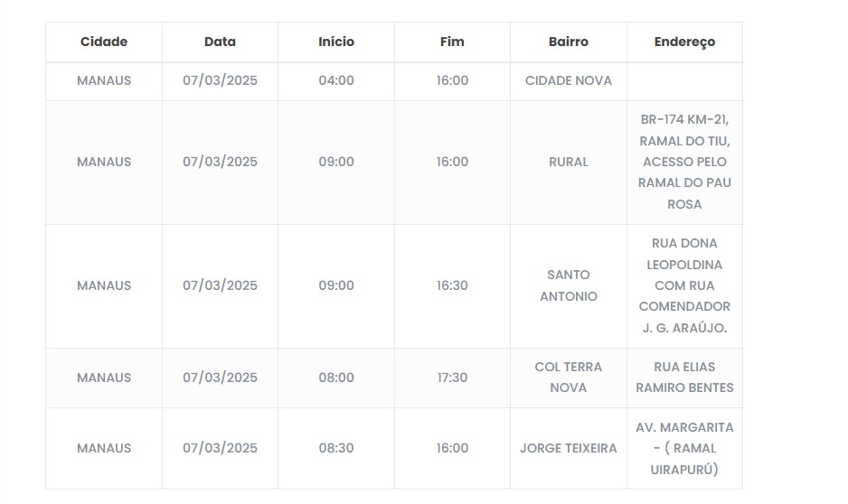
Task: Click the Rua Dona Leopoldina address cell
Action: click(684, 285)
